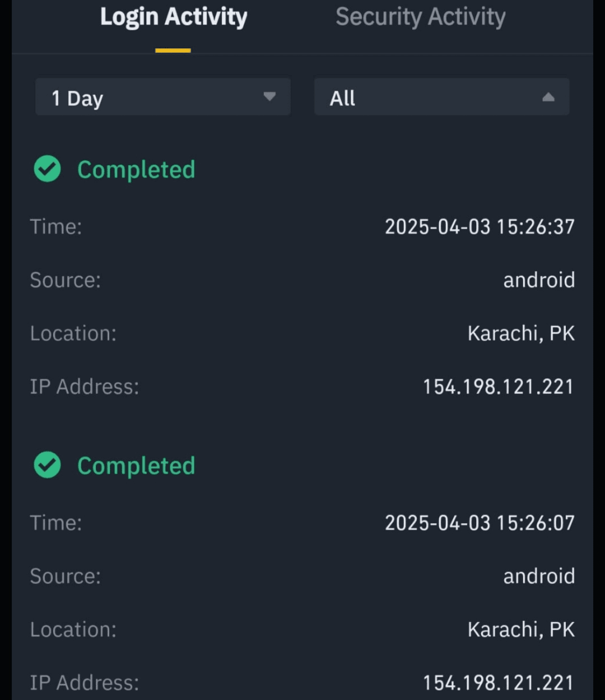
Task: Click the up arrow on All filter
Action: 548,98
